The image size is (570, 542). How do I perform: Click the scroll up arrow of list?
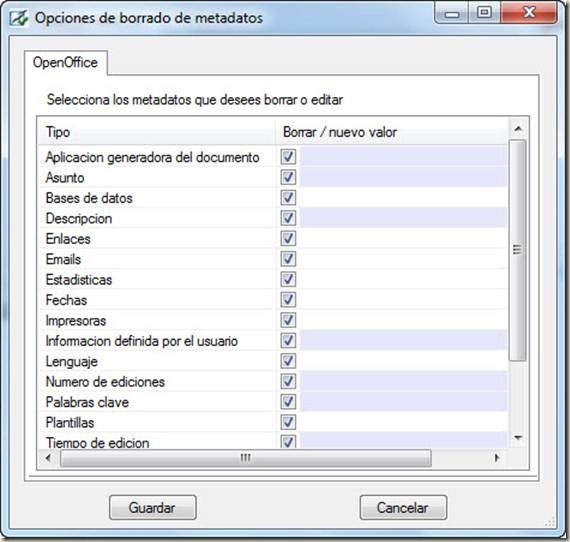point(518,129)
